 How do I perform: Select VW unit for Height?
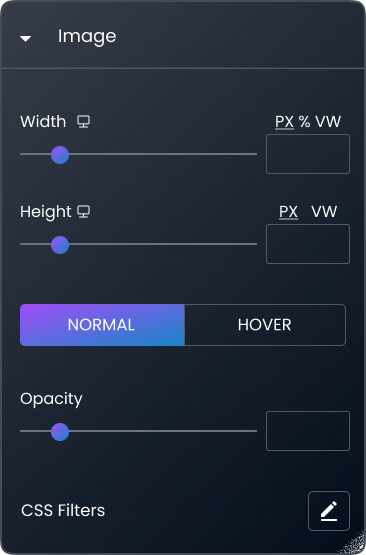pyautogui.click(x=324, y=212)
